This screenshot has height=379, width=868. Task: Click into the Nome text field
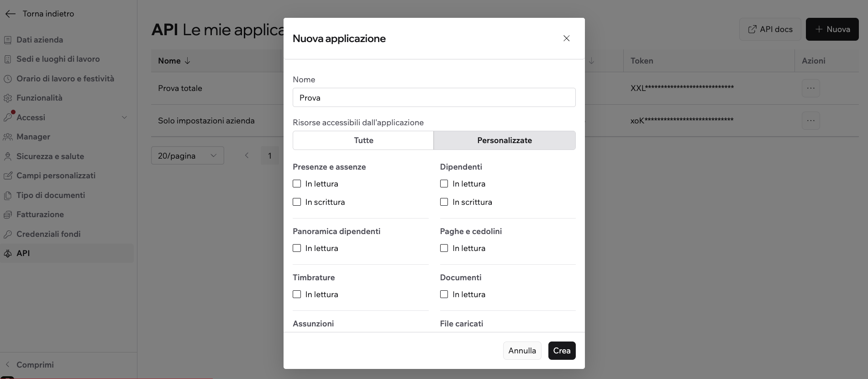434,98
